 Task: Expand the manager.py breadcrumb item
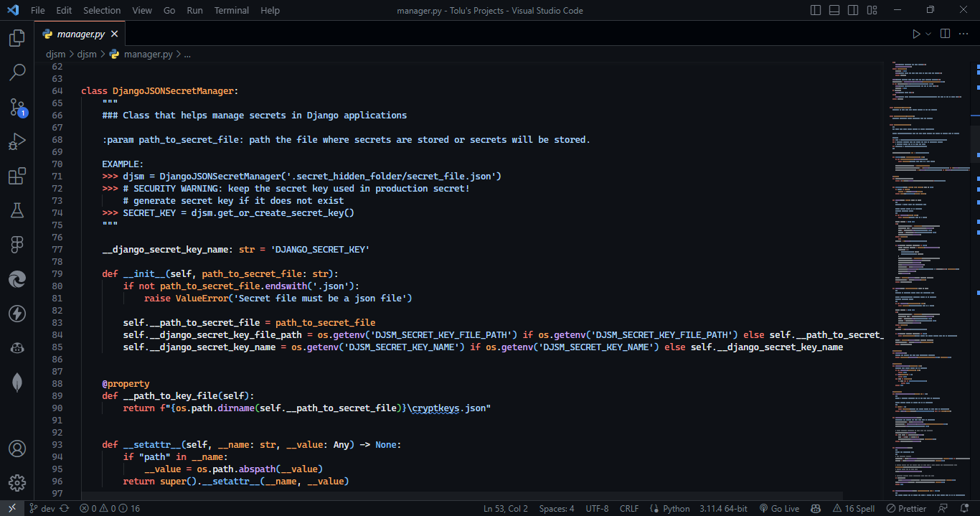coord(142,54)
